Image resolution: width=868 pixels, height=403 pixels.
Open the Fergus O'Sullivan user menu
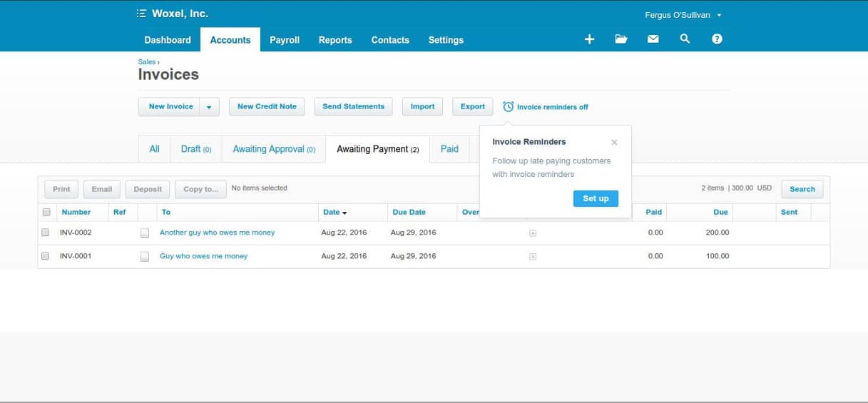point(673,15)
